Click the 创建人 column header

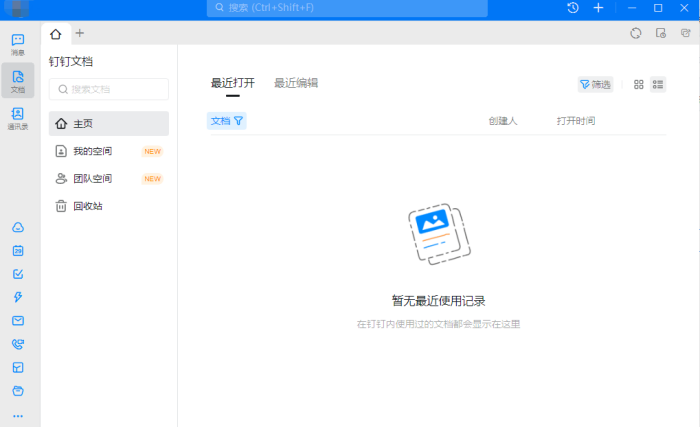pos(503,121)
